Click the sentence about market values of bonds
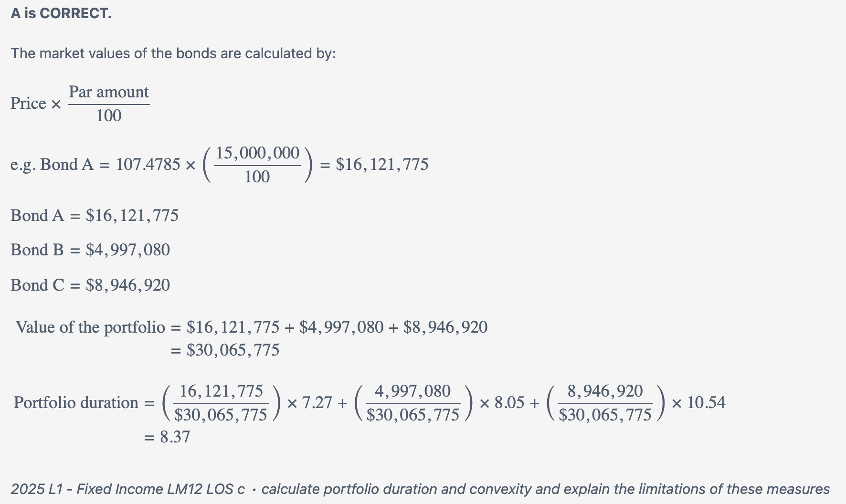This screenshot has height=504, width=846. [173, 53]
